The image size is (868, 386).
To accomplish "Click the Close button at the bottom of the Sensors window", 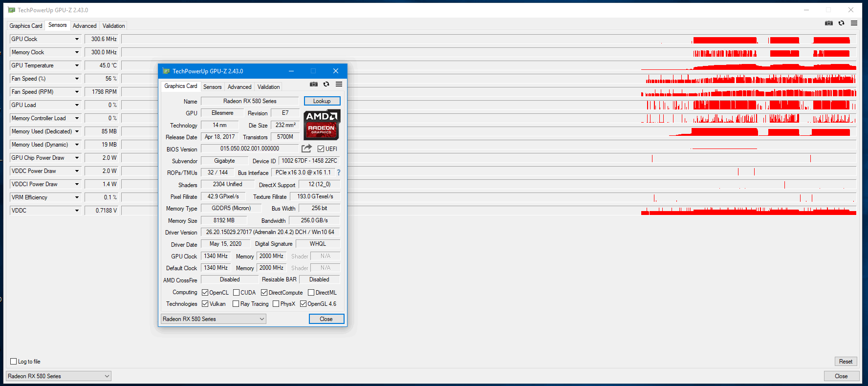I will tap(842, 376).
